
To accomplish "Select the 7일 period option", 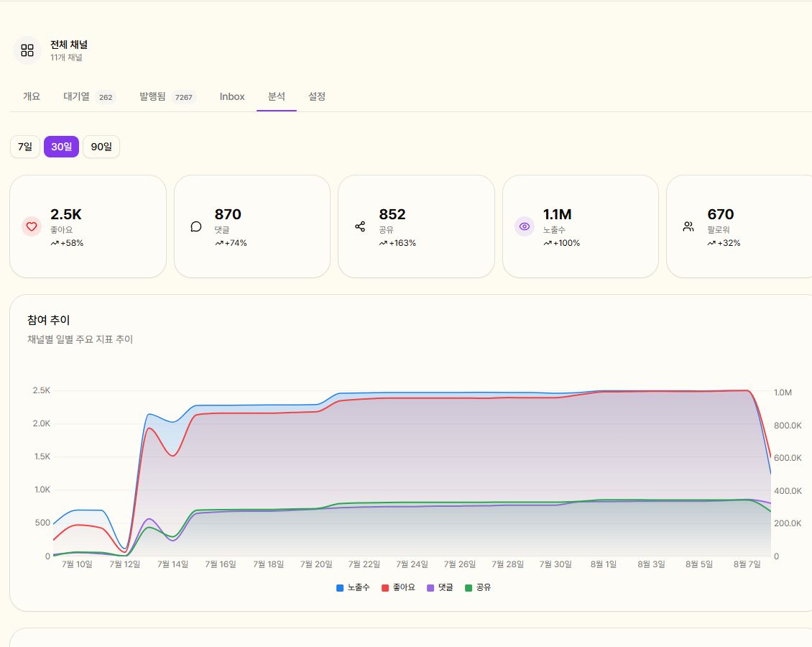I will [x=25, y=147].
